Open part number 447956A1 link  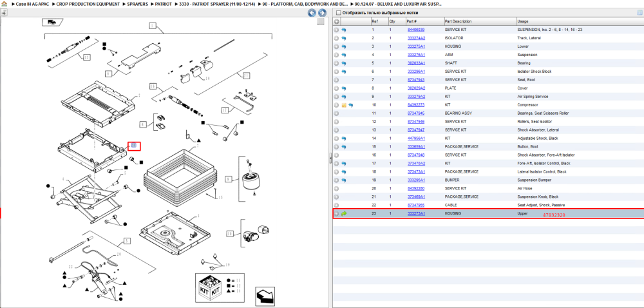pos(416,139)
